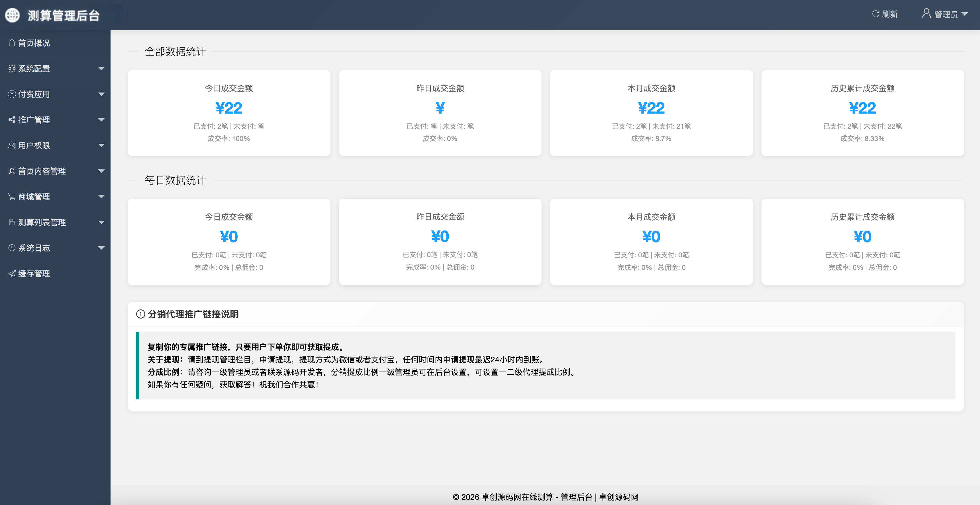
Task: Select the 系统日志 clock icon
Action: click(x=11, y=248)
